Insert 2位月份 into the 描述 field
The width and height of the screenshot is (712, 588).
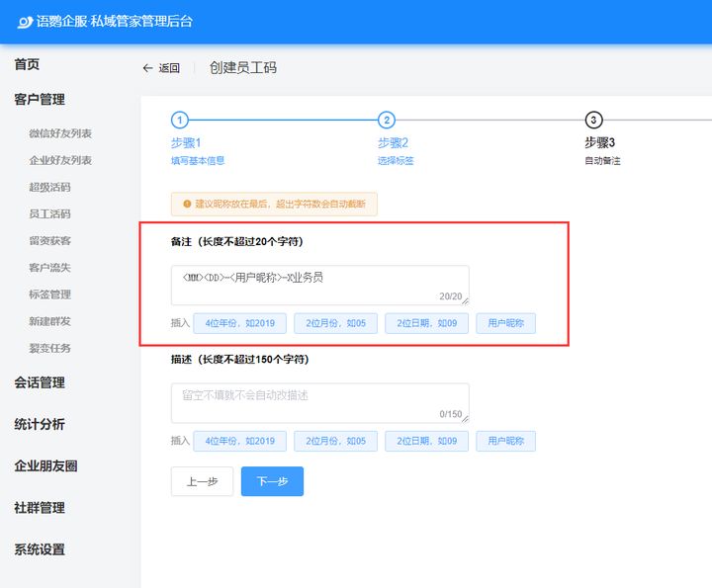click(335, 441)
